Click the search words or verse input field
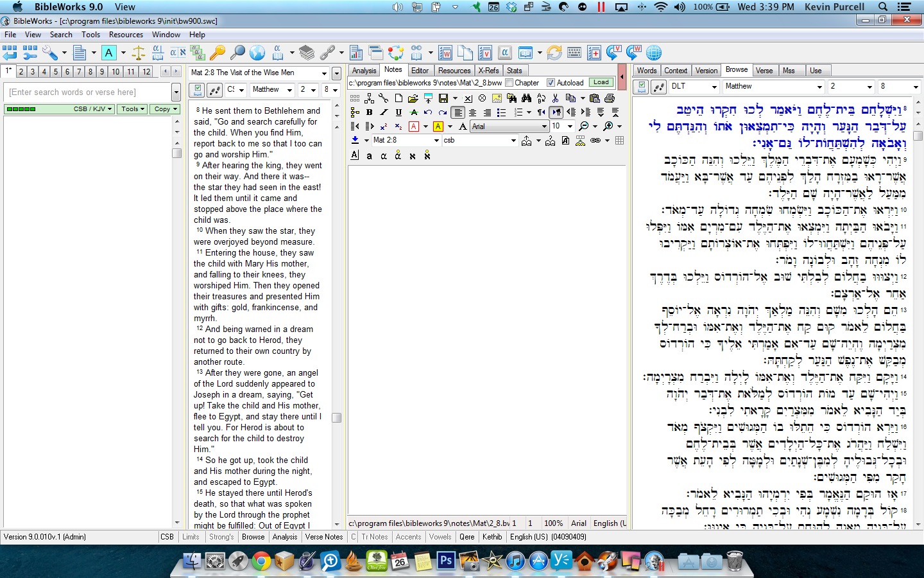Screen dimensions: 924x578 [87, 92]
